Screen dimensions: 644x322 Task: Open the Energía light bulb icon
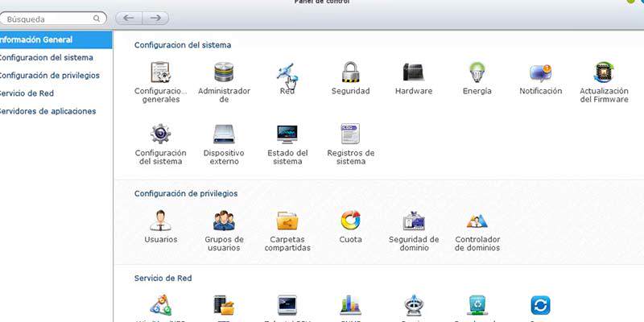point(477,72)
